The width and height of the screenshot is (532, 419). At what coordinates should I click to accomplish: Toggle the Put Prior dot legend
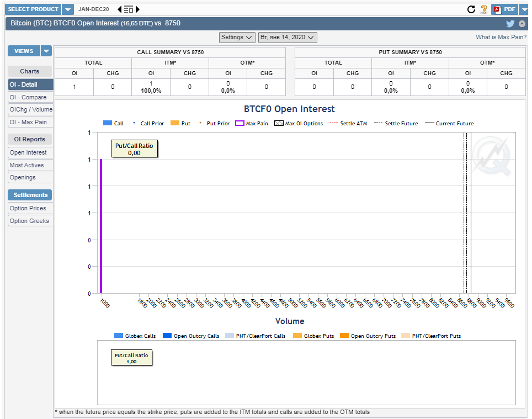click(200, 123)
